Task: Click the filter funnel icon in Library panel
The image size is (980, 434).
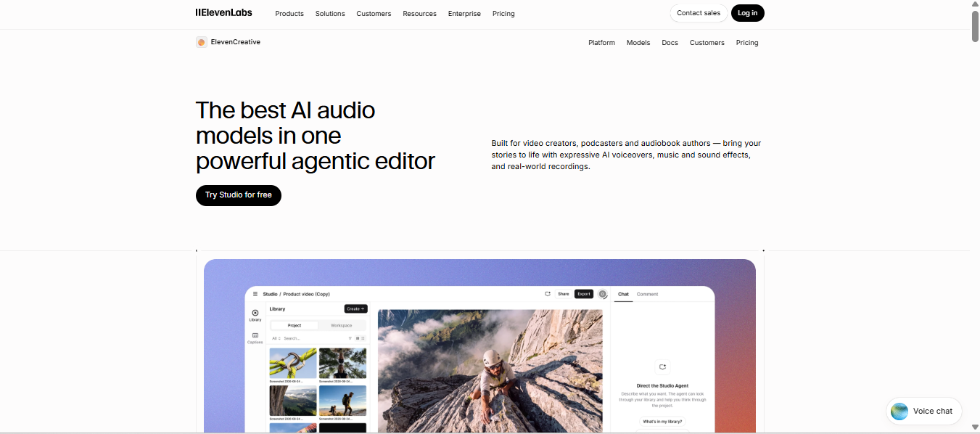Action: coord(350,338)
